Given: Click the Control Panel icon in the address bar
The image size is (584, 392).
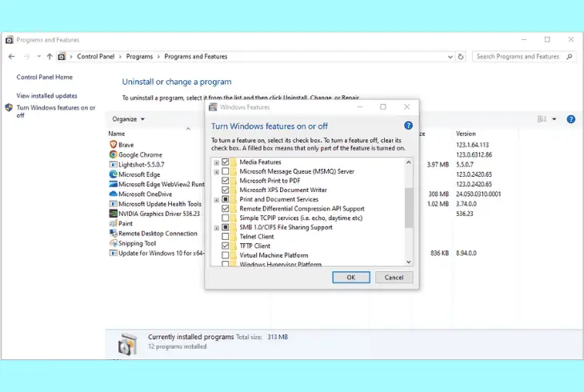Looking at the screenshot, I should click(62, 57).
